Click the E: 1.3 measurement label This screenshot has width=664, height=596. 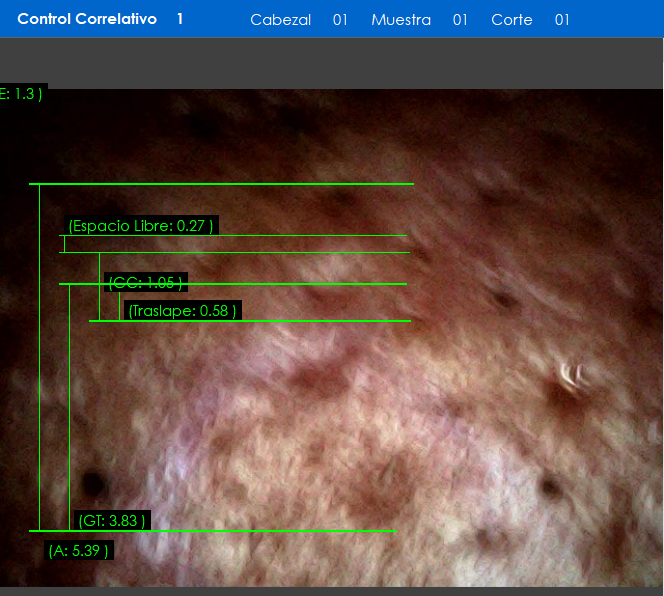point(20,94)
